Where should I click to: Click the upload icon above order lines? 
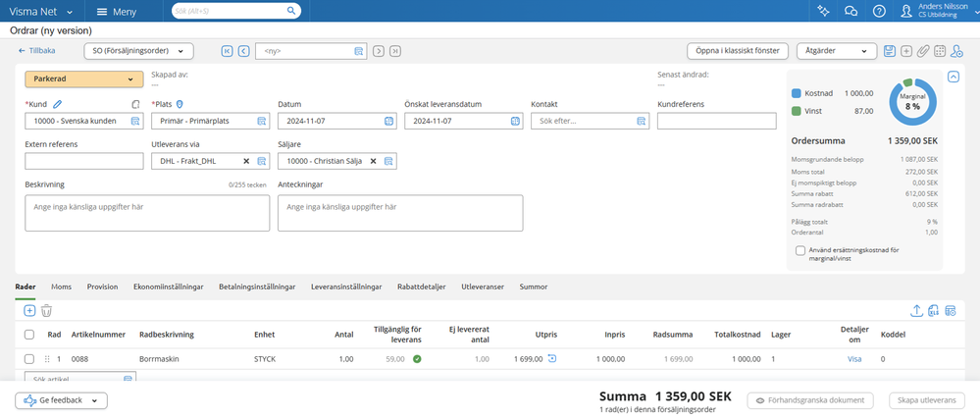tap(916, 311)
